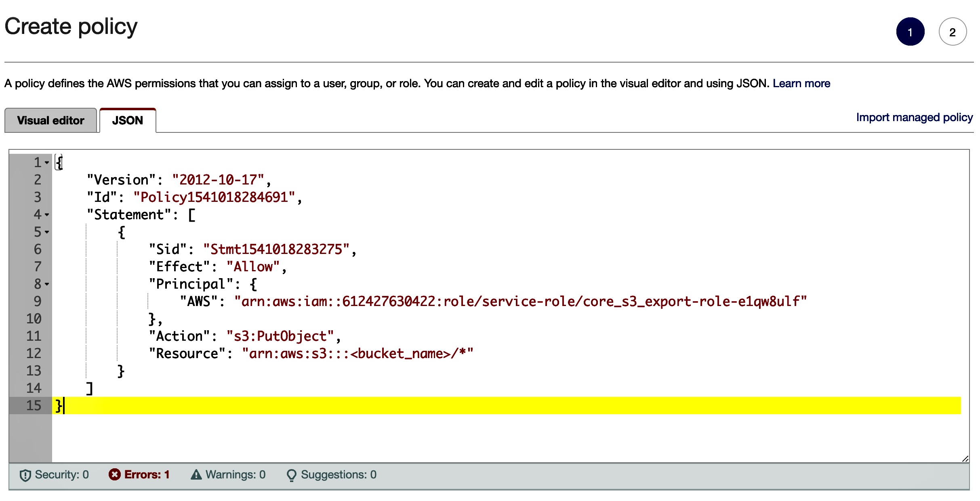This screenshot has width=980, height=501.
Task: Place cursor in the Policy Id value
Action: point(214,197)
